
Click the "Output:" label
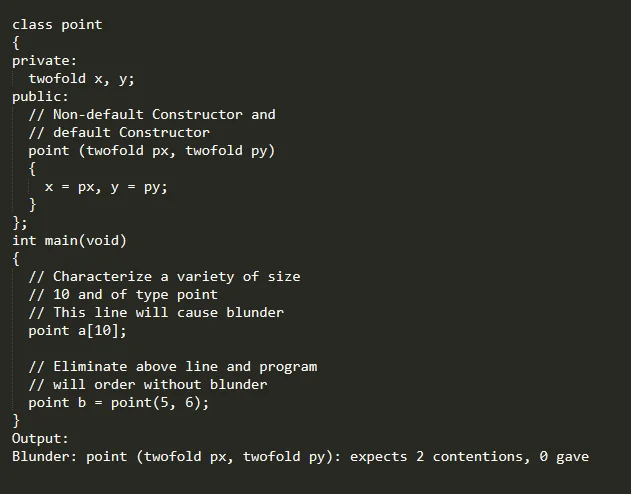point(40,439)
